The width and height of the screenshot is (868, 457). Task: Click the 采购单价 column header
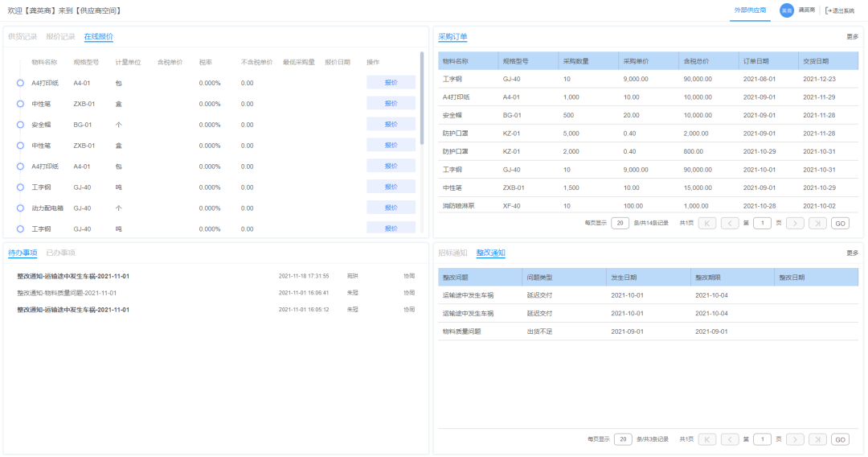(x=649, y=61)
